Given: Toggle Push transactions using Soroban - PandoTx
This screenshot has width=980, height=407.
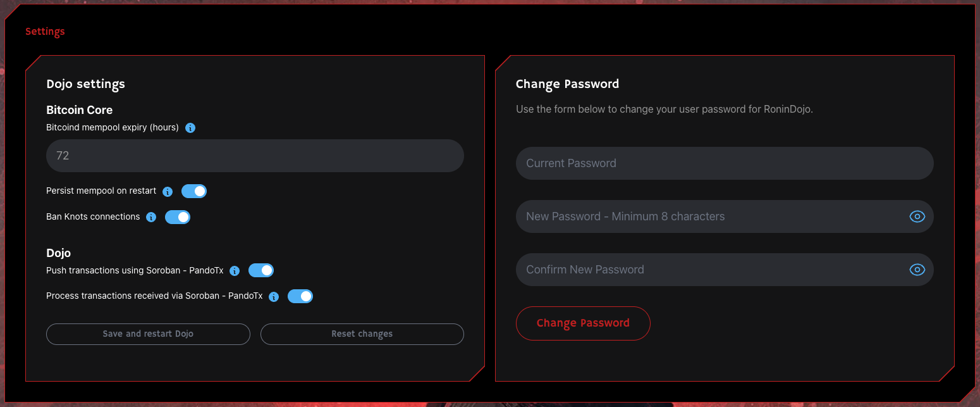Looking at the screenshot, I should (x=261, y=270).
